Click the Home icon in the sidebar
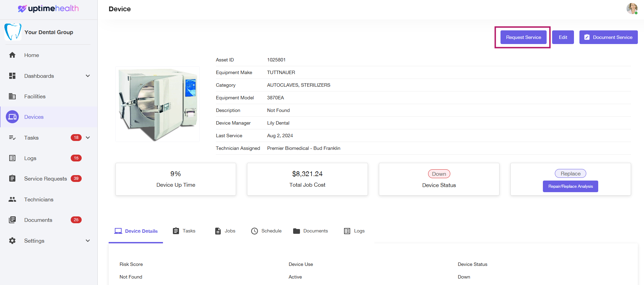Viewport: 644px width, 285px height. coord(12,55)
